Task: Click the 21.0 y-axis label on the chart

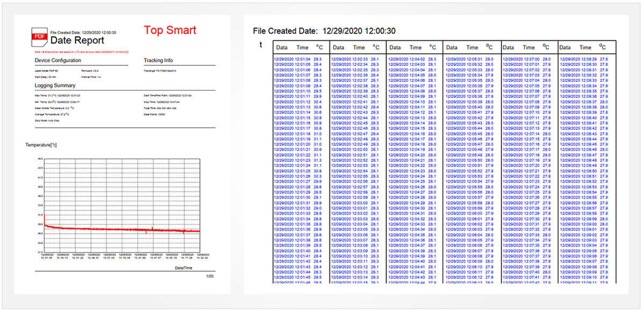Action: pos(40,252)
